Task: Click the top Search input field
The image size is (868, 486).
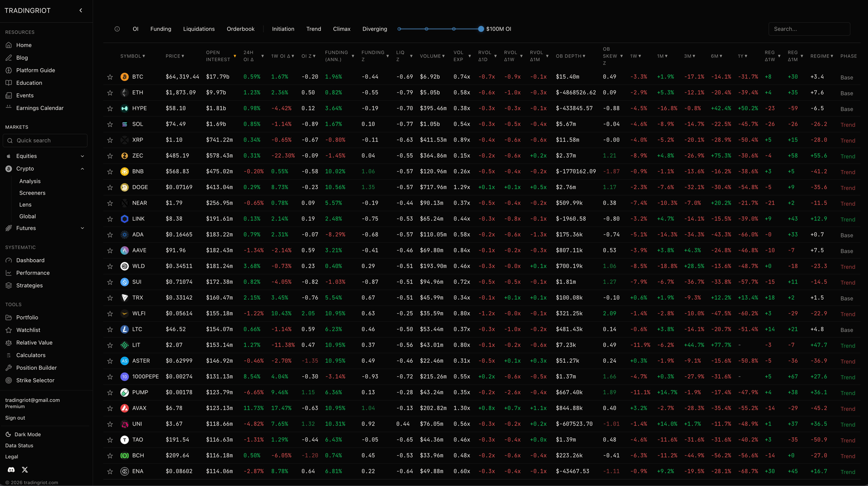Action: click(x=809, y=29)
